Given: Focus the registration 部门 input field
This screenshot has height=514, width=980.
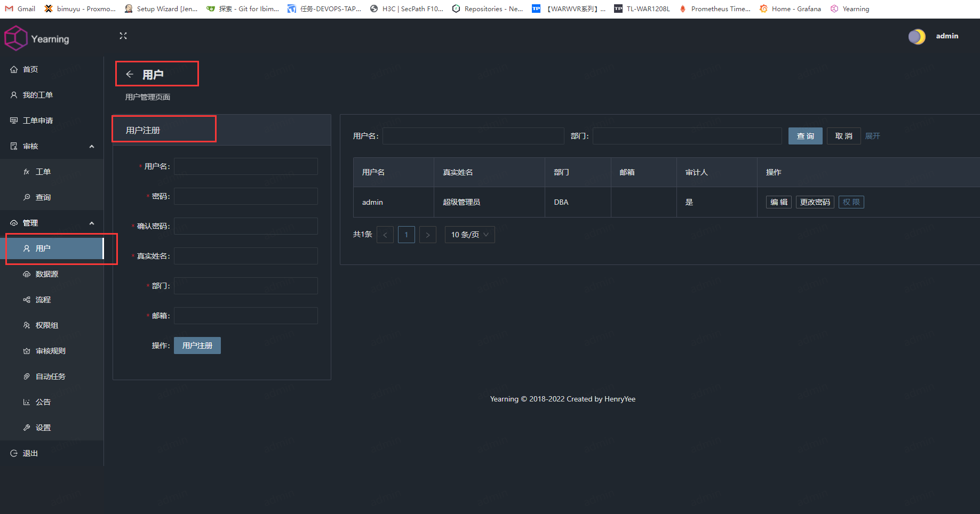Looking at the screenshot, I should 246,286.
